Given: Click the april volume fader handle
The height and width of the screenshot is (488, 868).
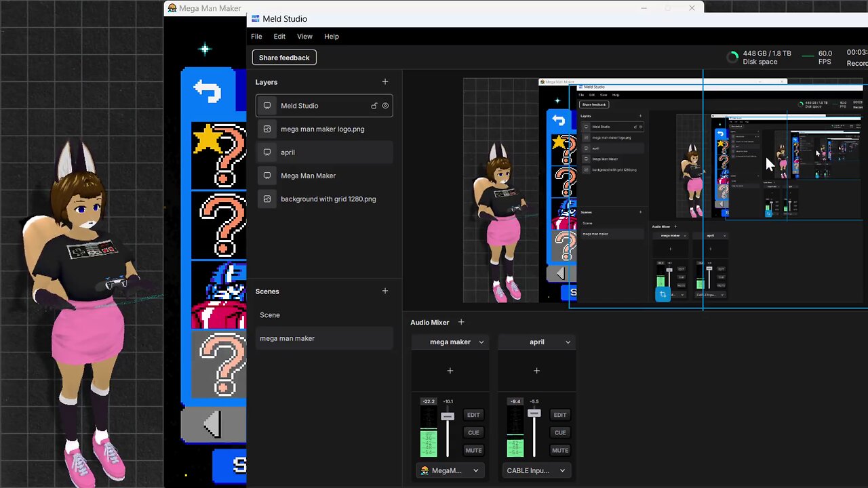Looking at the screenshot, I should click(534, 413).
